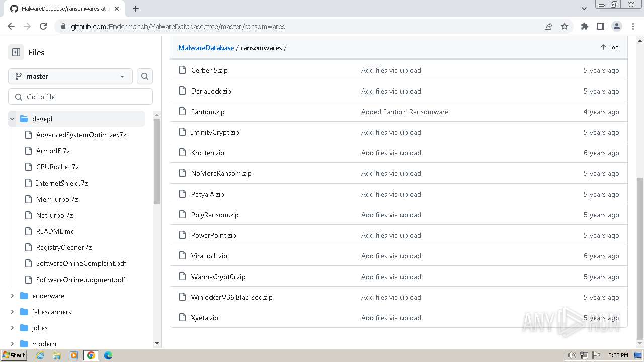This screenshot has width=644, height=362.
Task: Open PolyRansom.zip file link
Action: click(215, 215)
